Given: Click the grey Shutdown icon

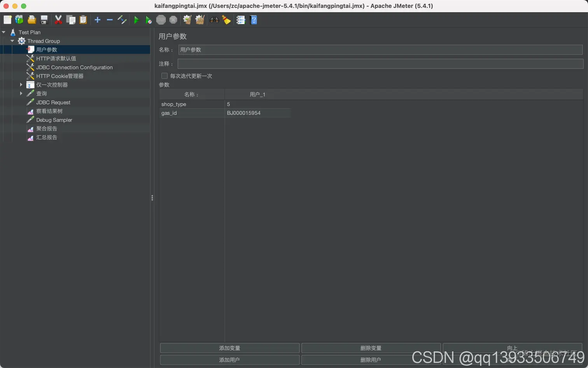Looking at the screenshot, I should coord(173,20).
